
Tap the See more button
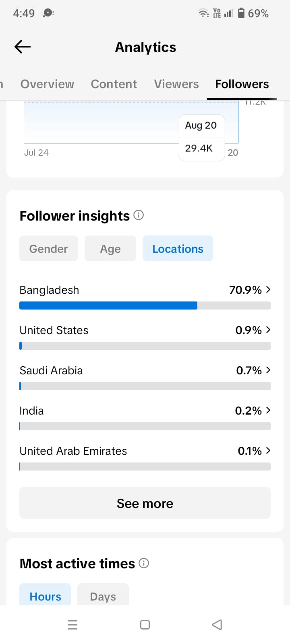click(x=145, y=503)
